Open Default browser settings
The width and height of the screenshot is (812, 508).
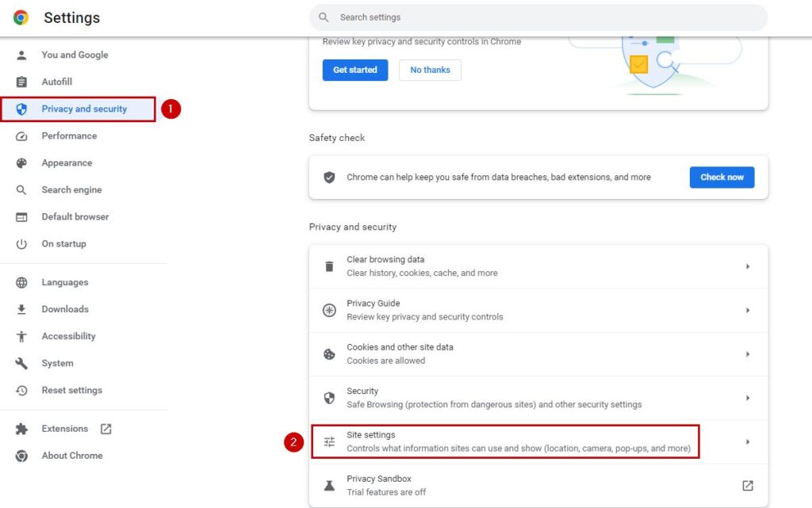(x=75, y=217)
